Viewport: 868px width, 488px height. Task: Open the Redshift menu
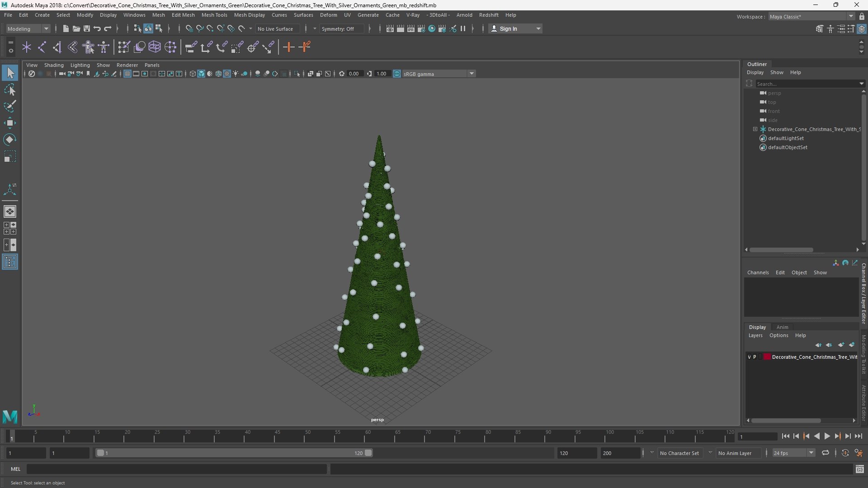pos(489,15)
